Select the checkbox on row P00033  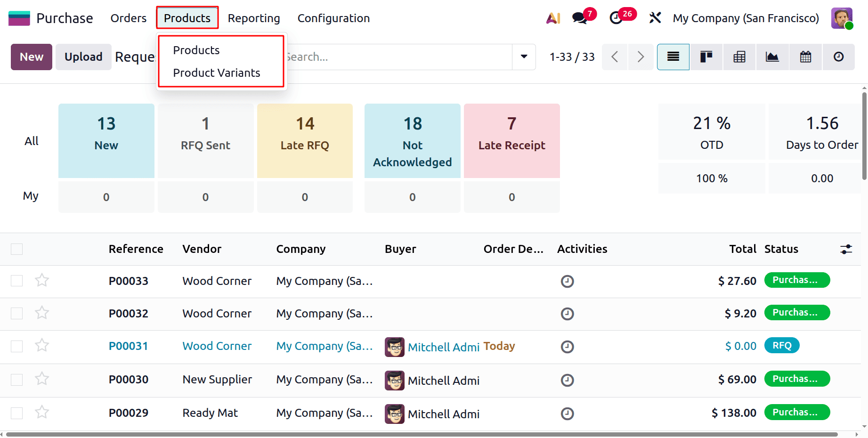tap(16, 280)
